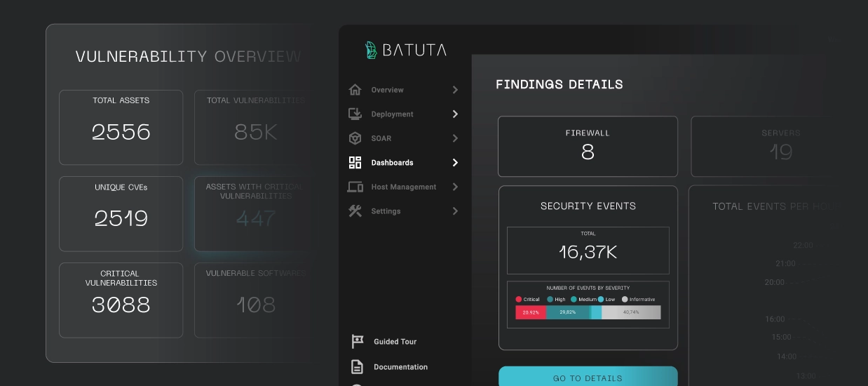Click the Guided Tour flag icon

tap(358, 342)
